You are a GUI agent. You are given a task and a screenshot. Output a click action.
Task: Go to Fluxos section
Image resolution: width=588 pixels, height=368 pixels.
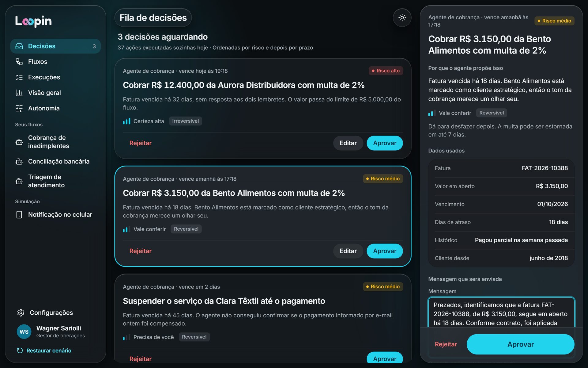tap(55, 62)
